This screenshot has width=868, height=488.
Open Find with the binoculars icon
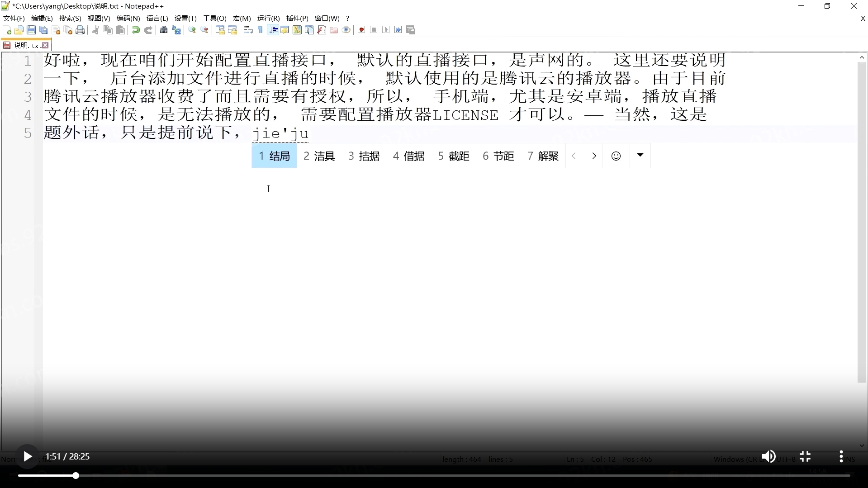point(164,30)
